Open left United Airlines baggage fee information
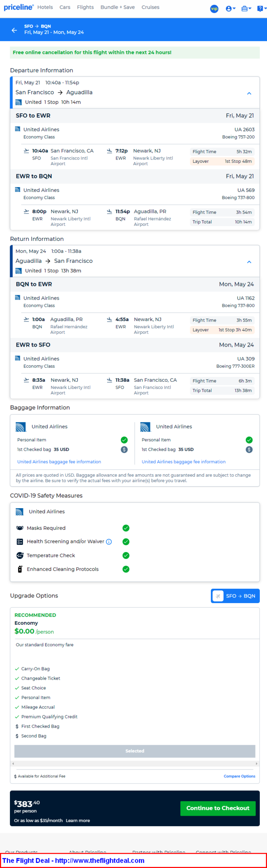267x868 pixels. 59,462
